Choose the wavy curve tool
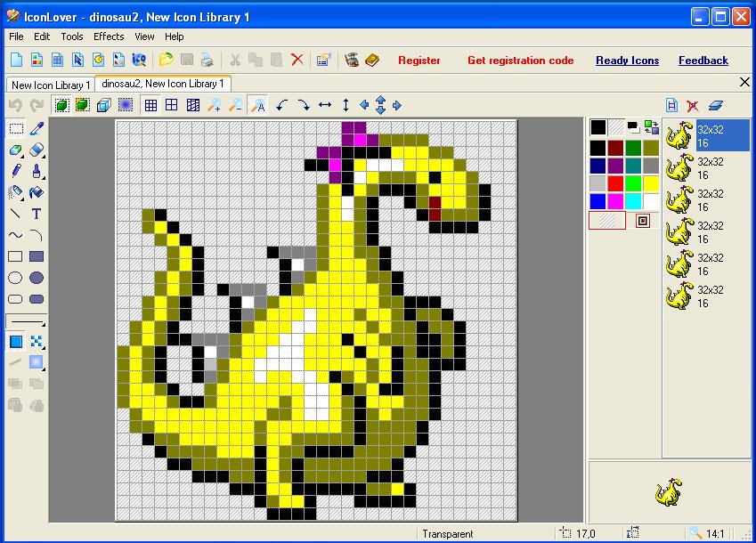Image resolution: width=756 pixels, height=543 pixels. pos(16,235)
